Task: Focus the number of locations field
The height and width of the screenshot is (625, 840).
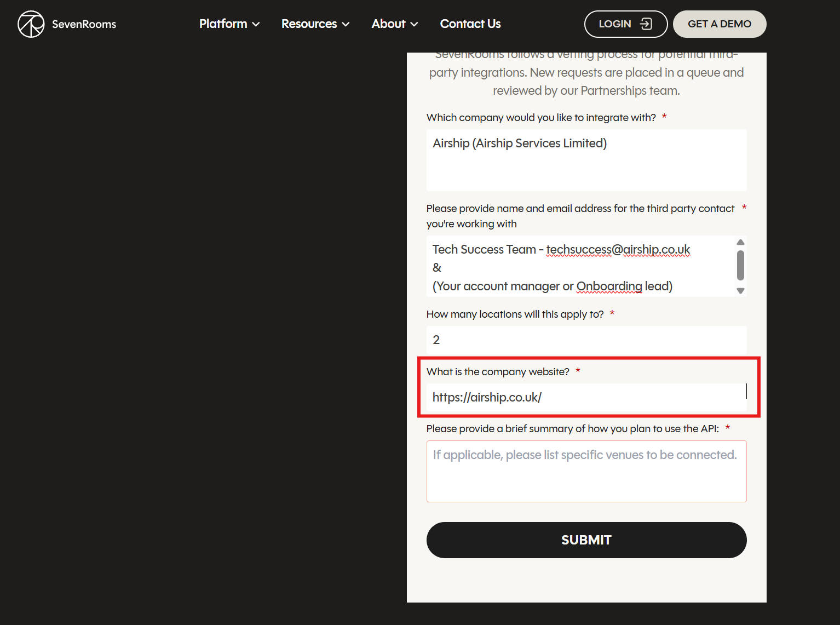Action: [x=586, y=340]
